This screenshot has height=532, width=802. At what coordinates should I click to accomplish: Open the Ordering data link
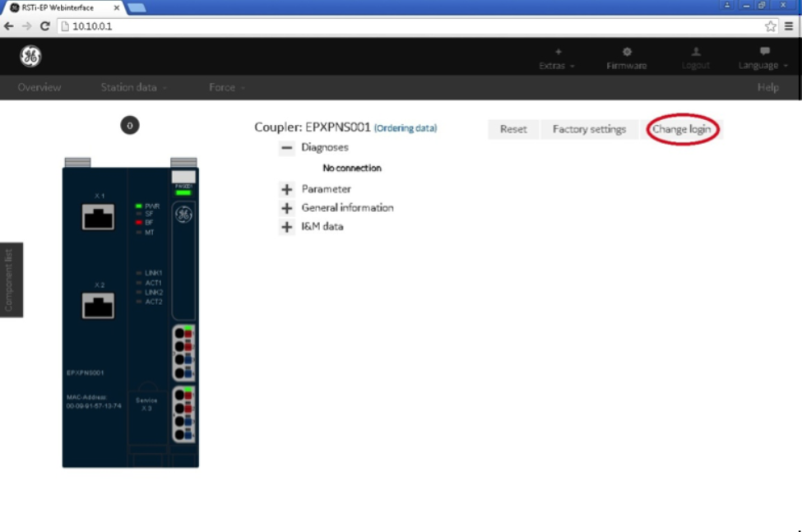pyautogui.click(x=406, y=128)
